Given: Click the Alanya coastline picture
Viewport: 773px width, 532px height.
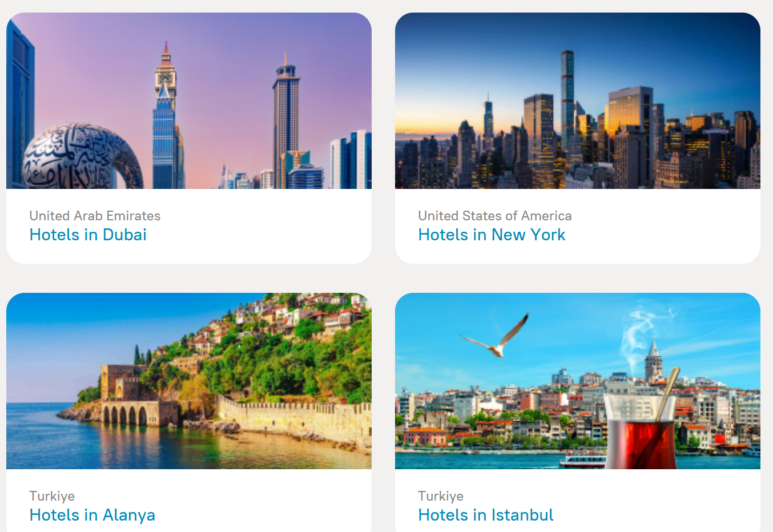Looking at the screenshot, I should (x=189, y=381).
